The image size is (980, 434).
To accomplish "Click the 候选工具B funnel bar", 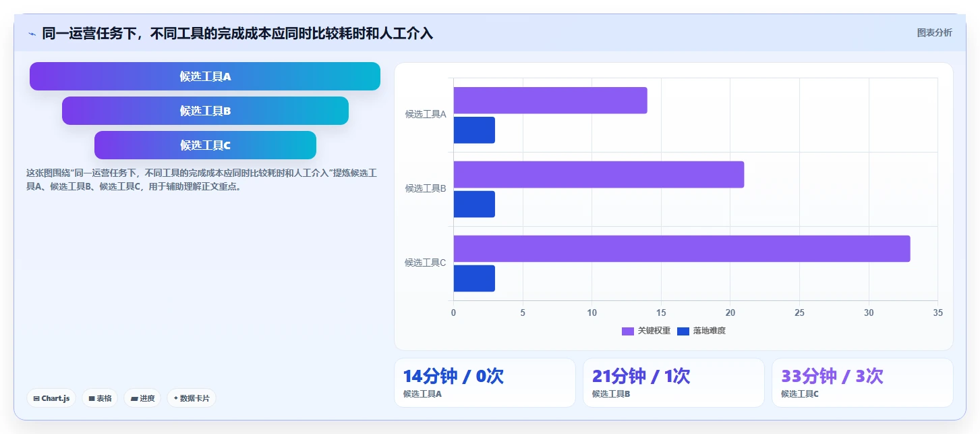I will 205,111.
